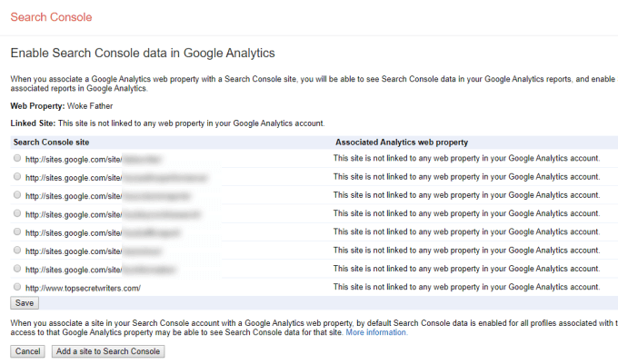Screen dimensions: 618x364
Task: Cancel the Search Console association
Action: [28, 351]
